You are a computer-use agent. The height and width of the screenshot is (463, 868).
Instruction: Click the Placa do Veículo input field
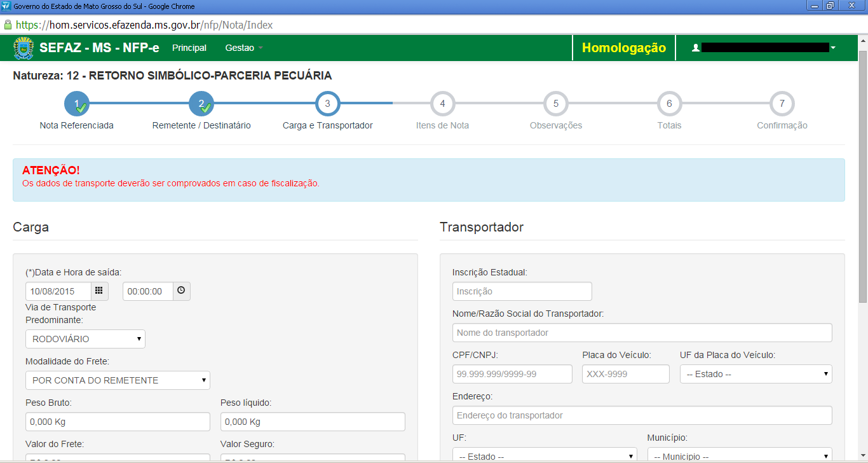(x=625, y=374)
